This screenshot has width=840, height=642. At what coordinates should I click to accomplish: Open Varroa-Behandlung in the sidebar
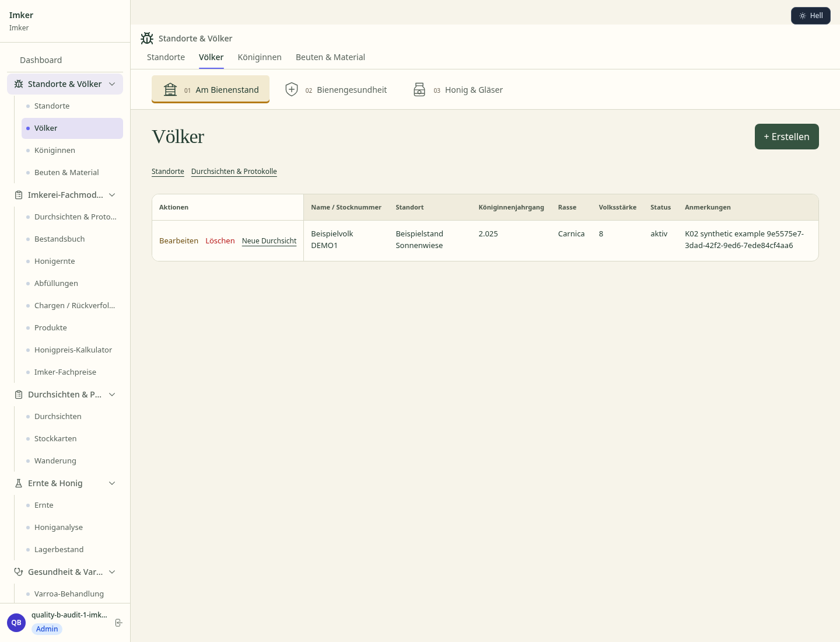(72, 594)
